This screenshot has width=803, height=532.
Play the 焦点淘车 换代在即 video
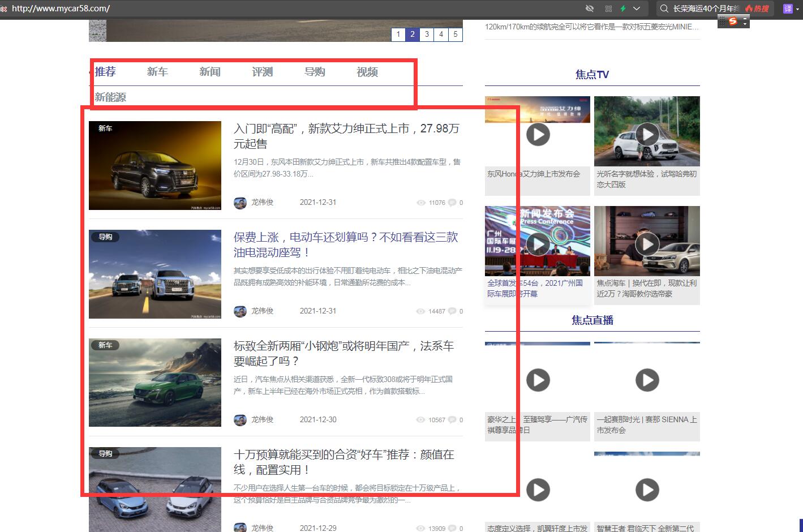647,244
